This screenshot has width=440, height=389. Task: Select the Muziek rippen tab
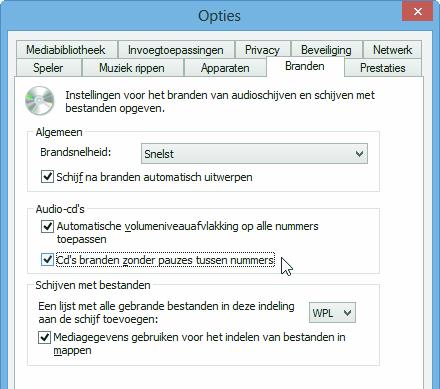132,68
